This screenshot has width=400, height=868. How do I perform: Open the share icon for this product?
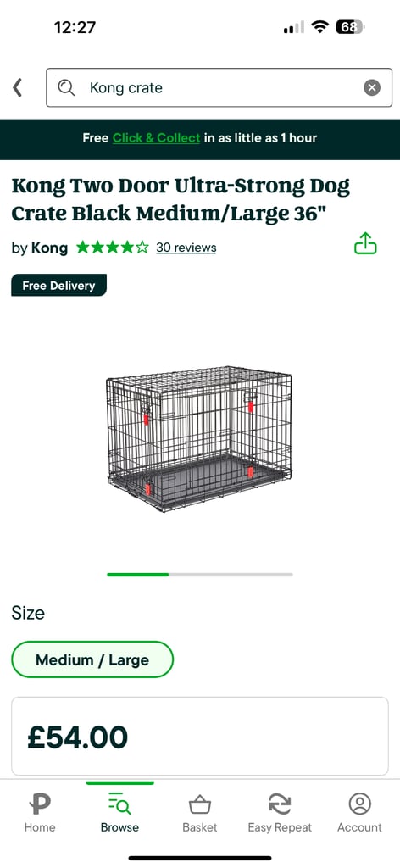(x=366, y=243)
